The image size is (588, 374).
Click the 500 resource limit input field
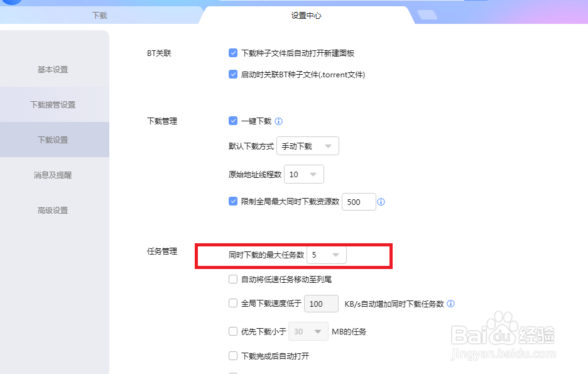click(358, 201)
